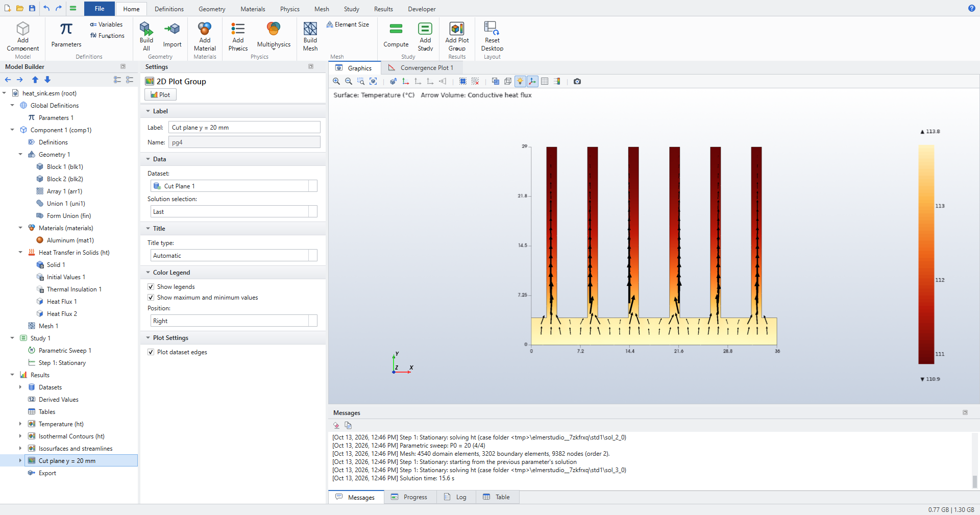
Task: Click Reset Desktop layout icon
Action: [x=492, y=37]
